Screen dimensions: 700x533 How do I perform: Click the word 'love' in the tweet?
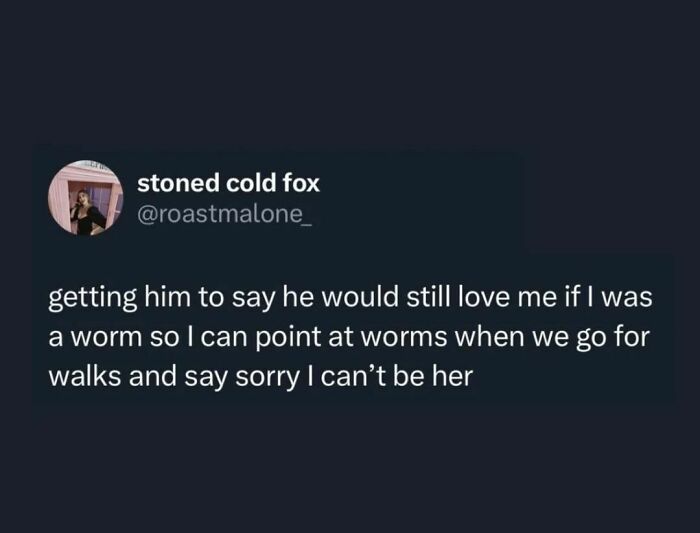(484, 297)
